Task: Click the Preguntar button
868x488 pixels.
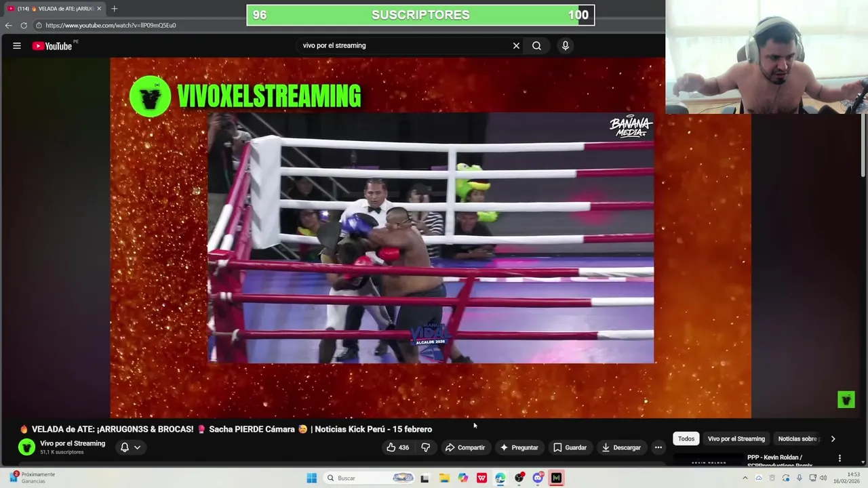Action: (519, 447)
